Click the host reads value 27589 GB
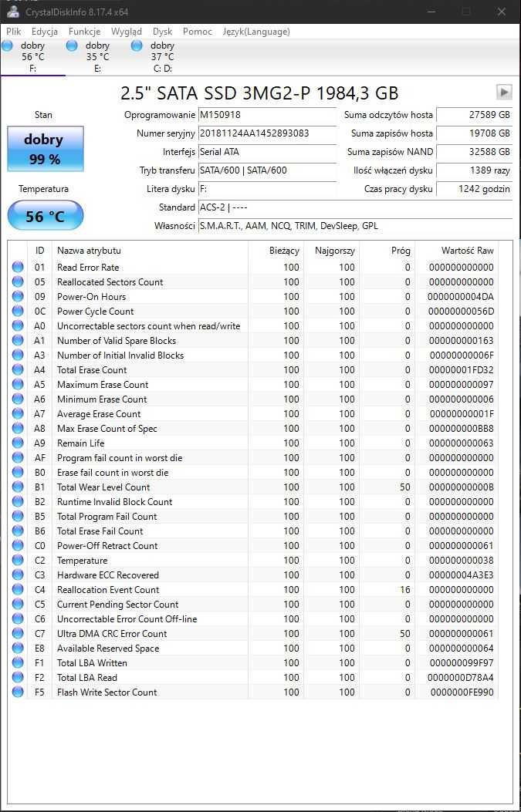Image resolution: width=521 pixels, height=812 pixels. (474, 115)
